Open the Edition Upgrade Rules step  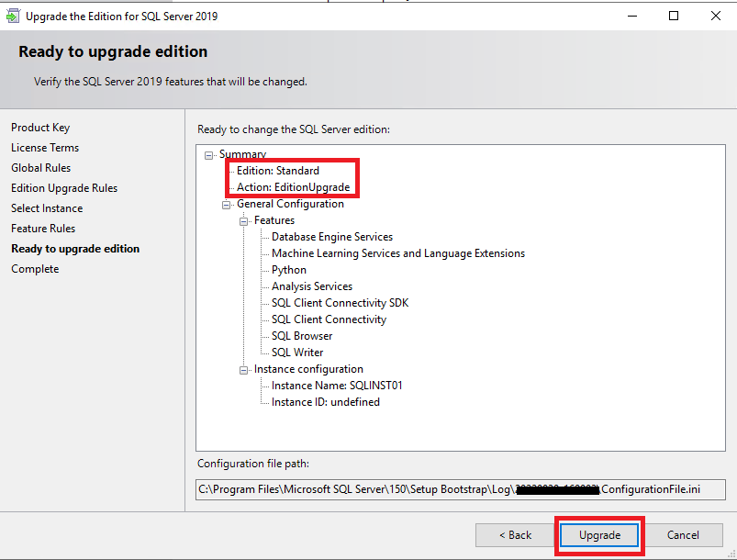[x=64, y=188]
